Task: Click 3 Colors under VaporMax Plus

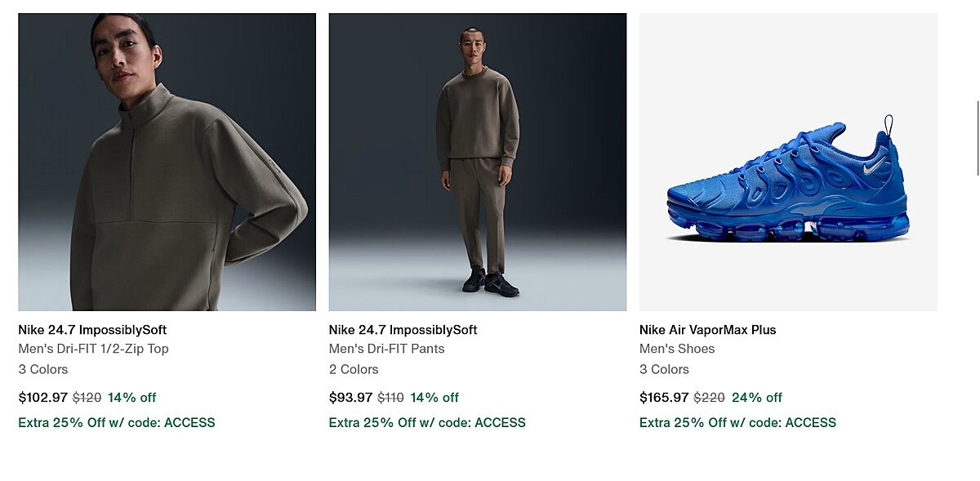Action: pos(664,369)
